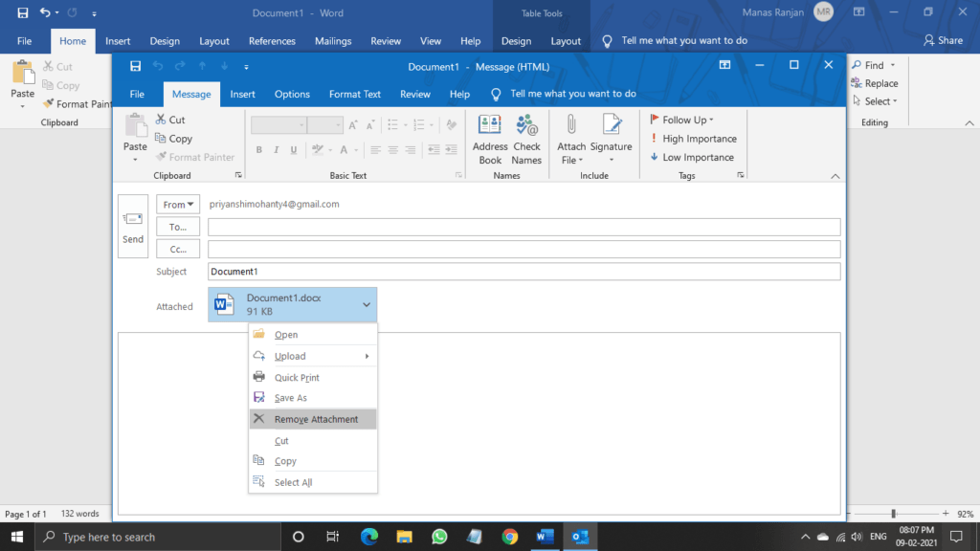Choose Save As in attachment menu

(x=313, y=398)
